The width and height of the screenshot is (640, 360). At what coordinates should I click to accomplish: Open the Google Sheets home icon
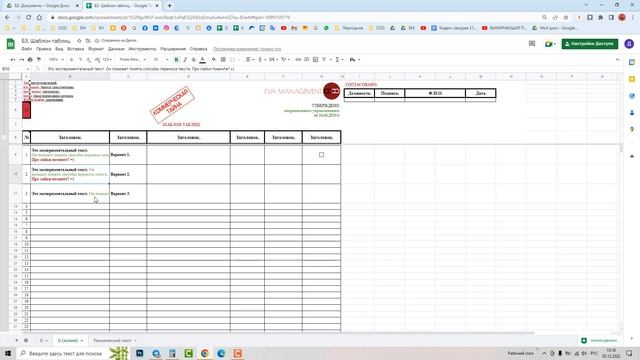11,44
